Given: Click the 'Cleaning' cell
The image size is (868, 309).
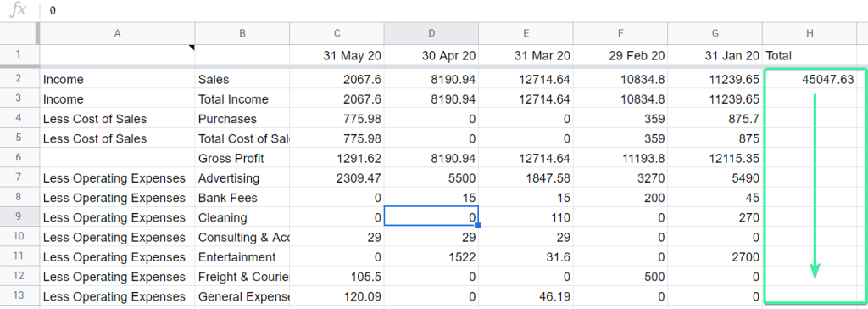Looking at the screenshot, I should (x=242, y=217).
